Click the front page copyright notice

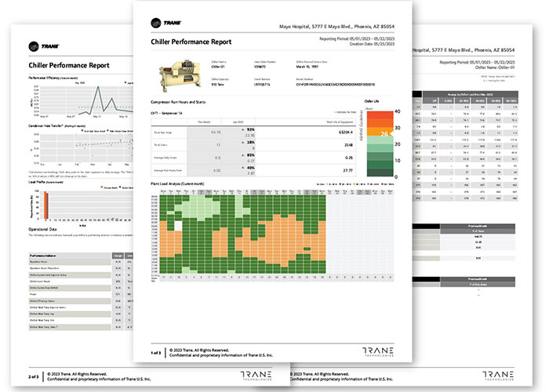(221, 353)
